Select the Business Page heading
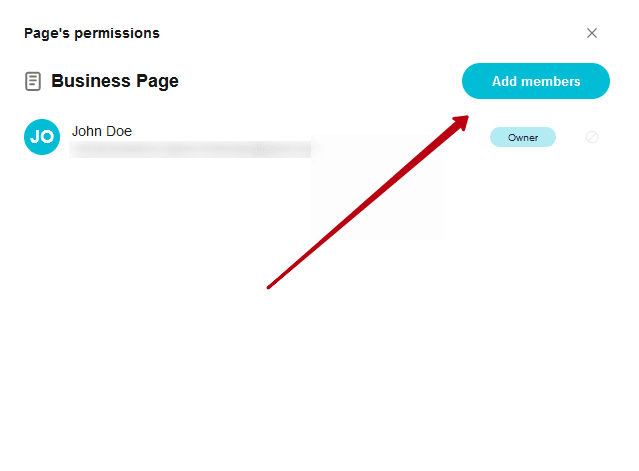Image resolution: width=639 pixels, height=471 pixels. coord(115,81)
